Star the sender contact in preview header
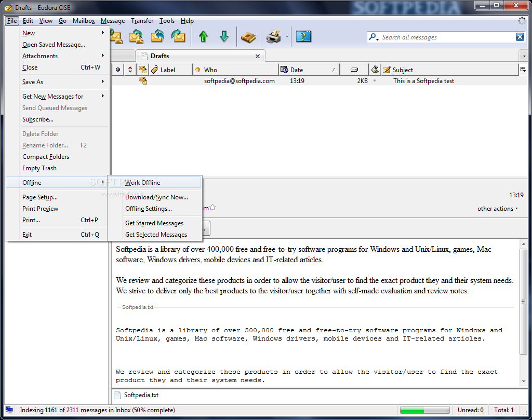Screen dimensions: 532x420 [212, 207]
